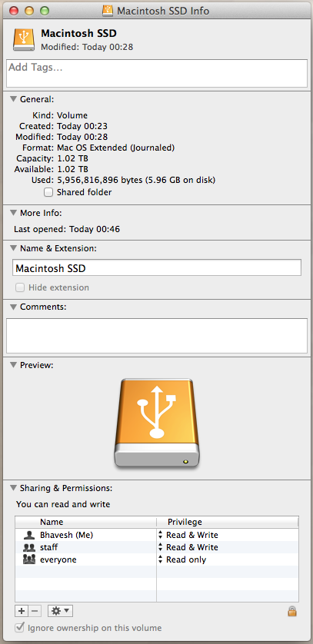Screen dimensions: 313x644
Task: Click the large USB drive preview image
Action: pyautogui.click(x=157, y=423)
